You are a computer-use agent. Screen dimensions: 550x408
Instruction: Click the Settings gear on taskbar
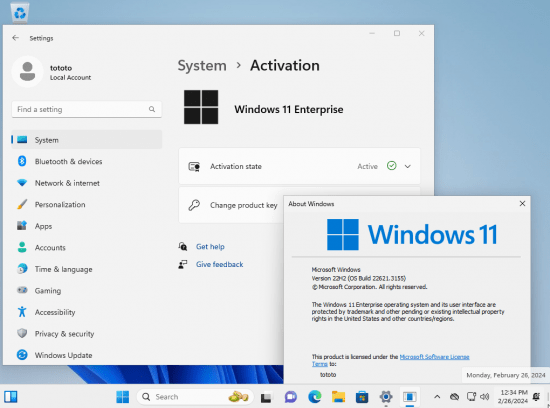[386, 397]
